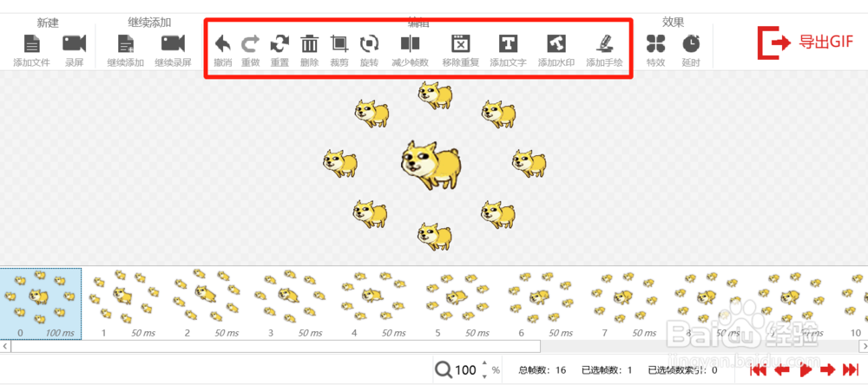The height and width of the screenshot is (391, 868).
Task: Click the large center doge in preview
Action: click(x=431, y=164)
